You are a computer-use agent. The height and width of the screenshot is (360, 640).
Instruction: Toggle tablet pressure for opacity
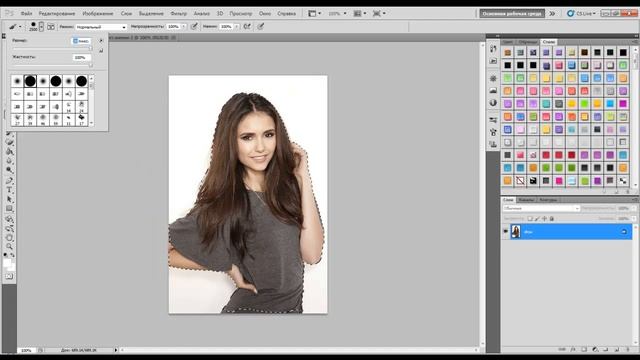(194, 27)
